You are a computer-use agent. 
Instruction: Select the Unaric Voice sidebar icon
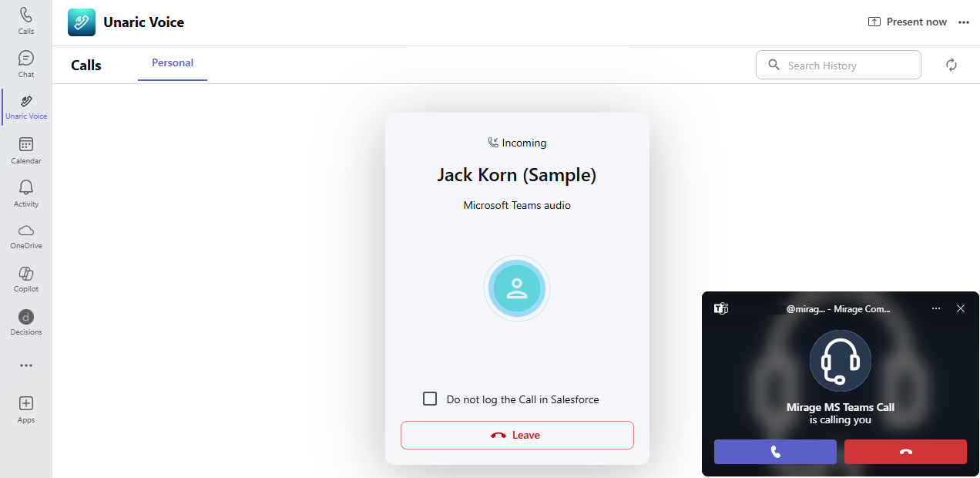[26, 107]
